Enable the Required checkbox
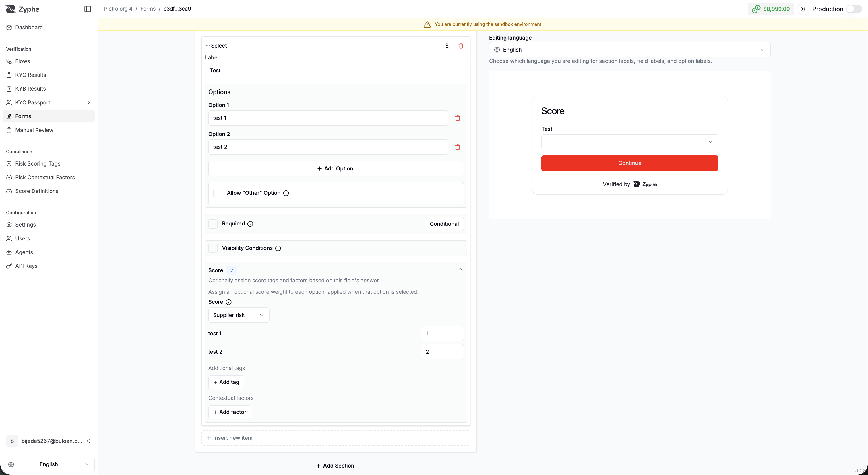Image resolution: width=868 pixels, height=475 pixels. tap(213, 224)
